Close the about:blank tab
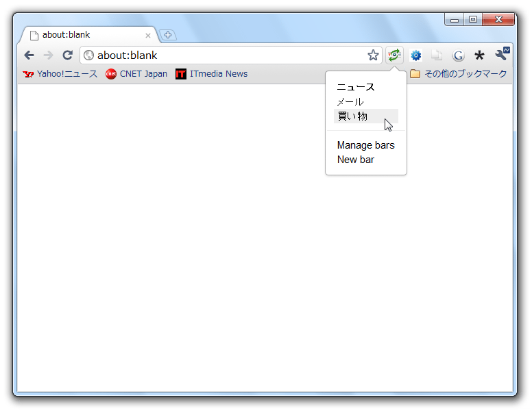 point(148,35)
